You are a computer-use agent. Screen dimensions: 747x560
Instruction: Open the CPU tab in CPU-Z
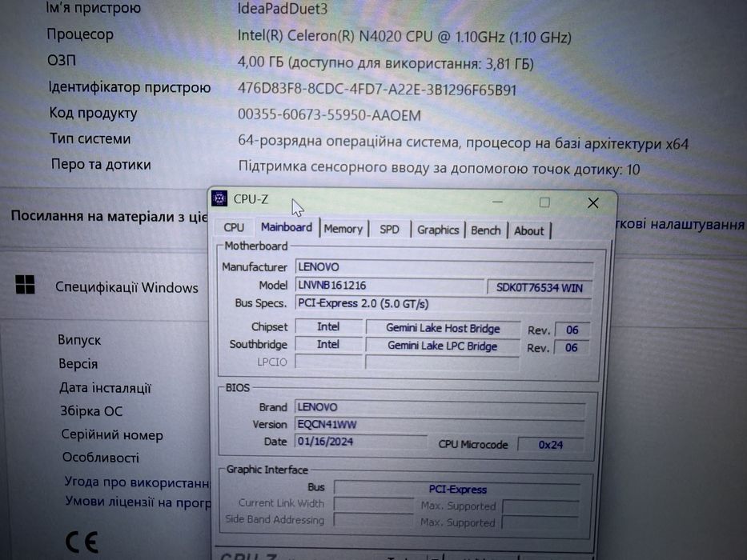(x=234, y=228)
